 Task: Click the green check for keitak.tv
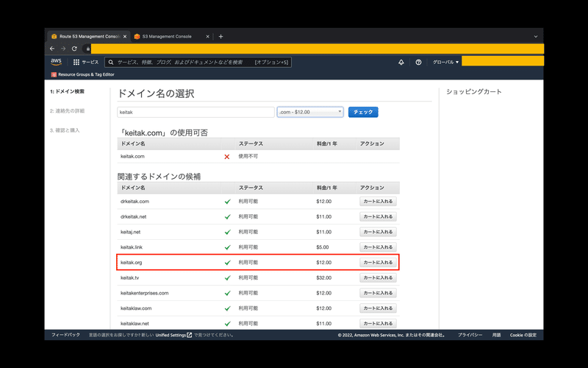[228, 278]
